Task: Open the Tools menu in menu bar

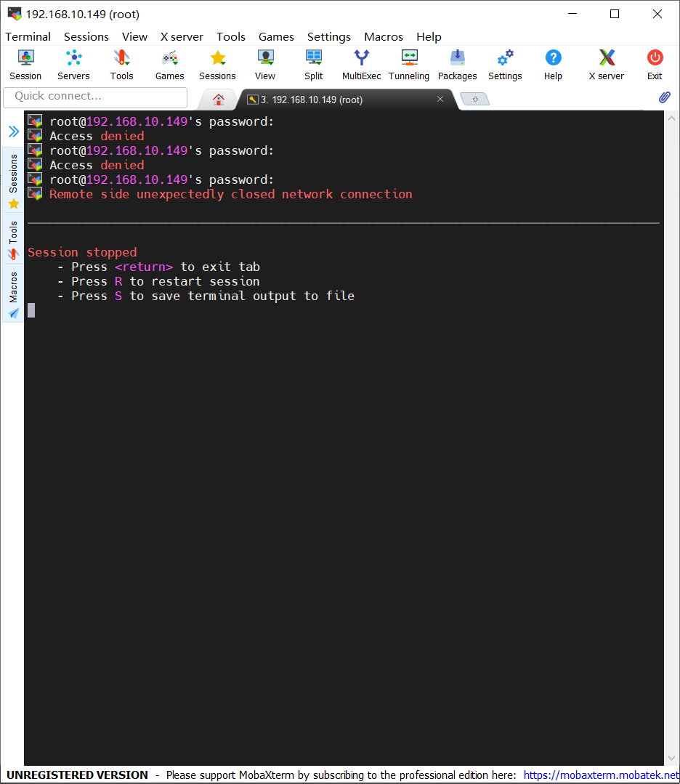Action: [231, 36]
